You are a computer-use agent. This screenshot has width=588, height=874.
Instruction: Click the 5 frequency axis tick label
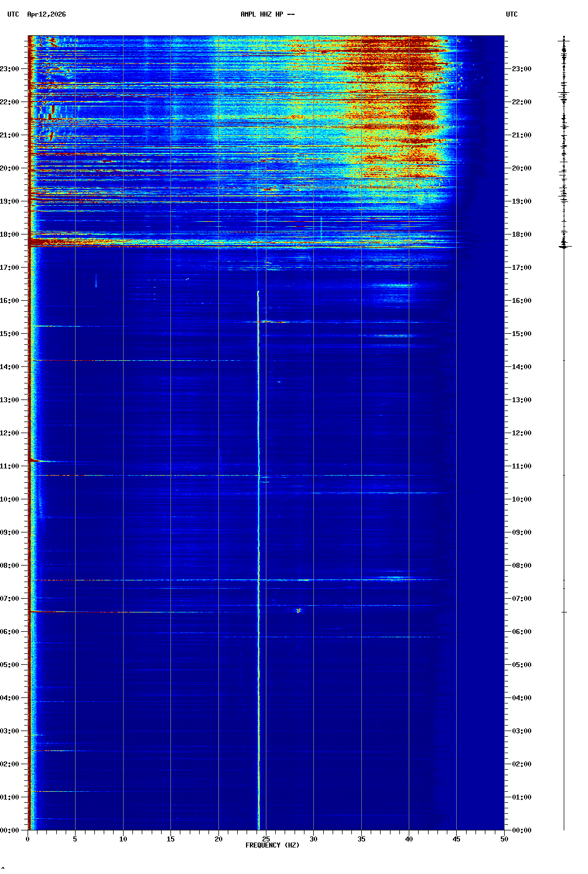pyautogui.click(x=75, y=839)
